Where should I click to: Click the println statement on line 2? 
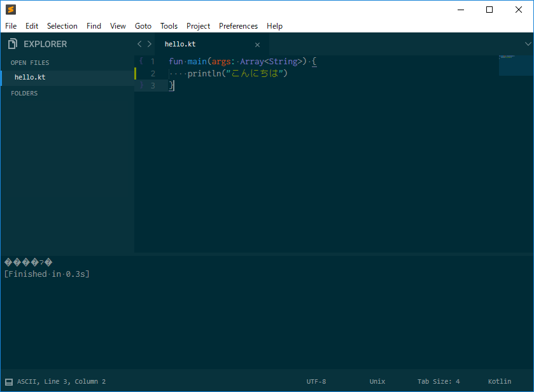point(237,74)
